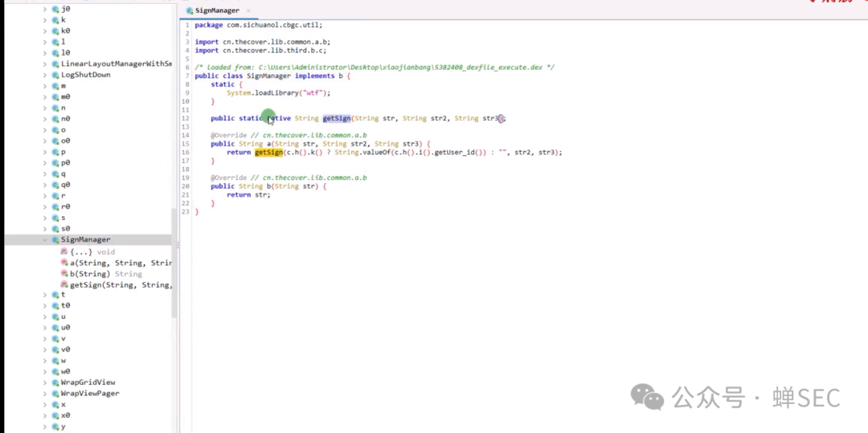Click highlighted getSign in native declaration line
The image size is (868, 433).
pos(337,118)
